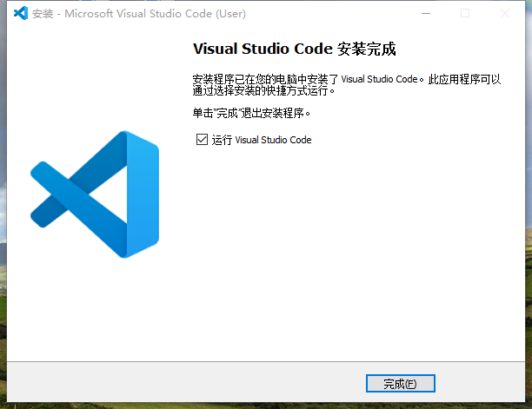
Task: Click the greyed-out maximize button
Action: 465,14
